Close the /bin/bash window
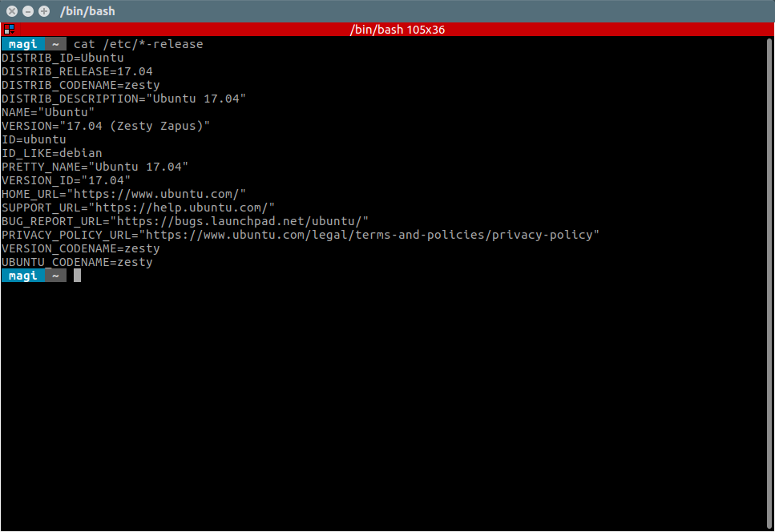This screenshot has width=775, height=532. (12, 11)
